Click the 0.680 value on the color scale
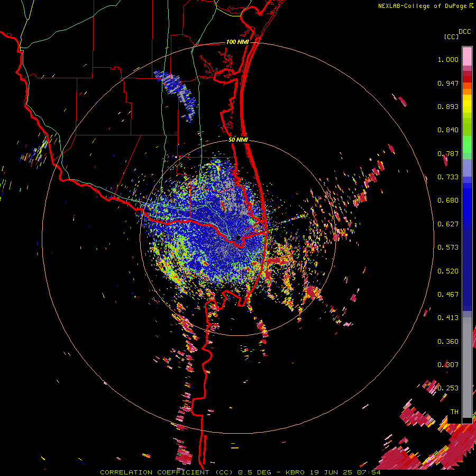The height and width of the screenshot is (476, 476). [448, 200]
